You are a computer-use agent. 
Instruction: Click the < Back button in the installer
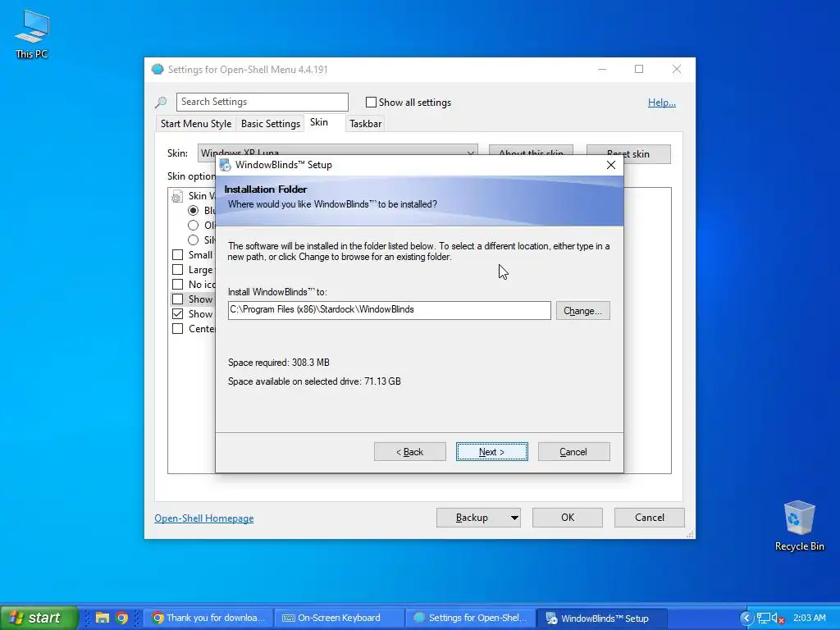click(x=410, y=452)
